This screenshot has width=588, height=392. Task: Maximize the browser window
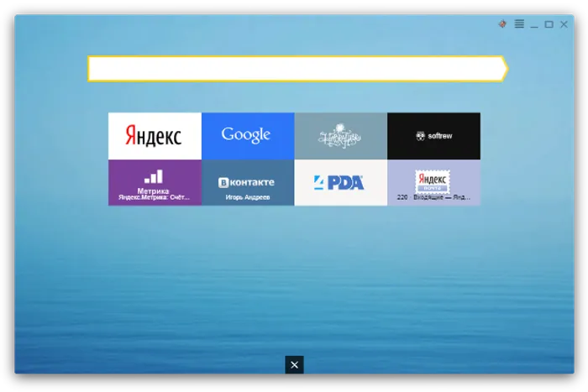click(x=549, y=24)
